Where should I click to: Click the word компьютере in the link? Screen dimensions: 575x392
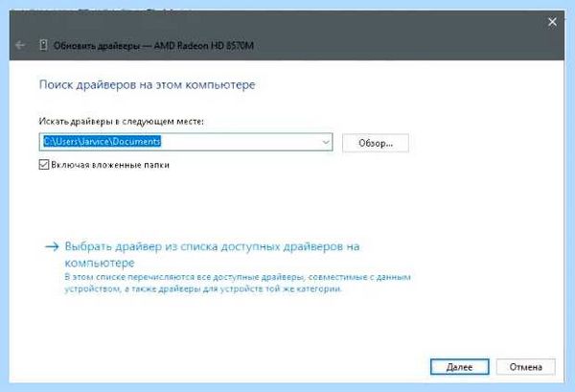click(x=100, y=263)
